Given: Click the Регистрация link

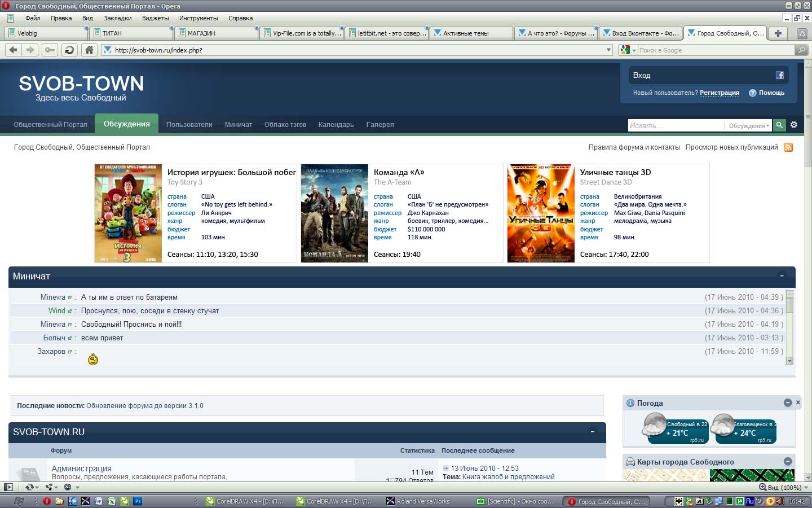Looking at the screenshot, I should (x=720, y=93).
